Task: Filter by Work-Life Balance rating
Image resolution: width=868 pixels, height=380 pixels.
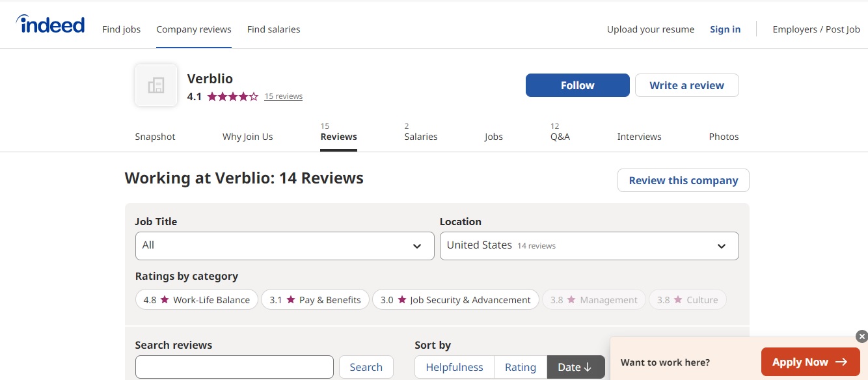Action: click(x=197, y=300)
